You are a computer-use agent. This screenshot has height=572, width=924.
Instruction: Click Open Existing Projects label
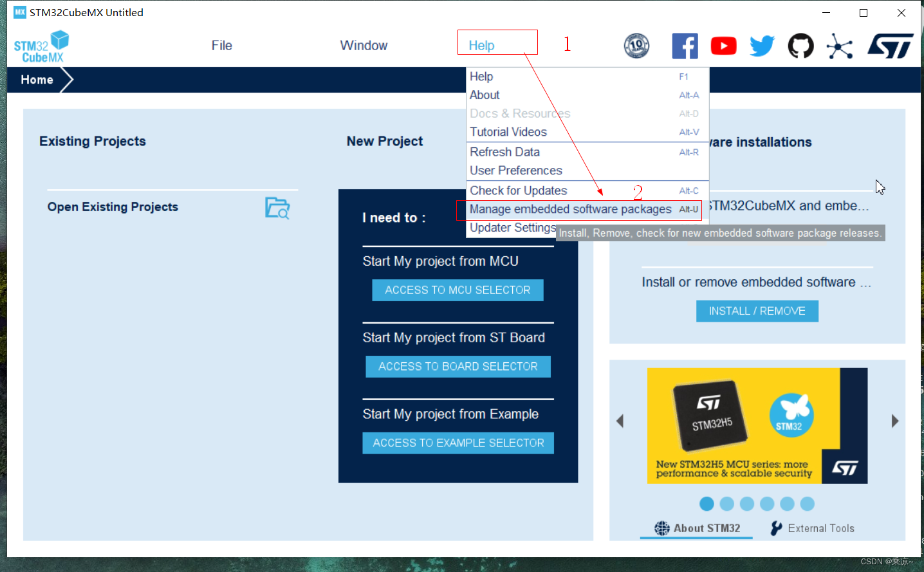pyautogui.click(x=113, y=207)
